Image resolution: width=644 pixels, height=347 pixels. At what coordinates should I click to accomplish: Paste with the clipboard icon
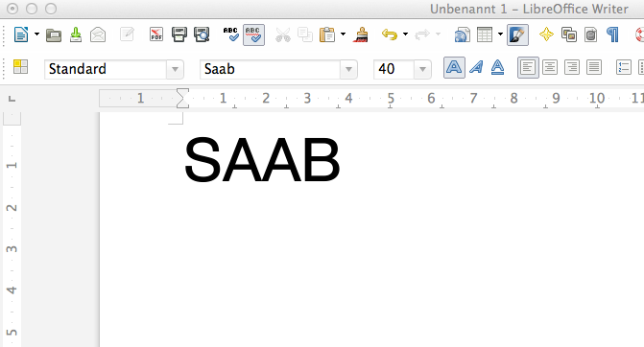point(327,35)
